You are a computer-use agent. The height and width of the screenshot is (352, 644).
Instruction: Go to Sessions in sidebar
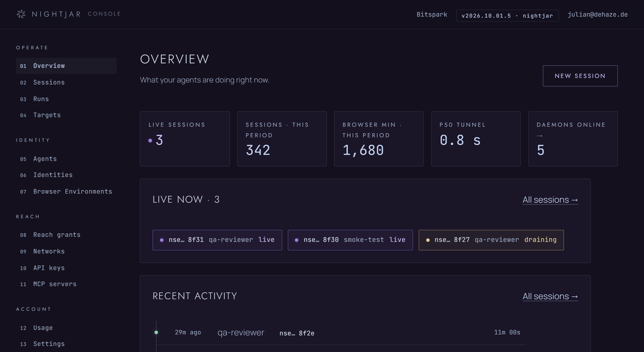(x=66, y=82)
